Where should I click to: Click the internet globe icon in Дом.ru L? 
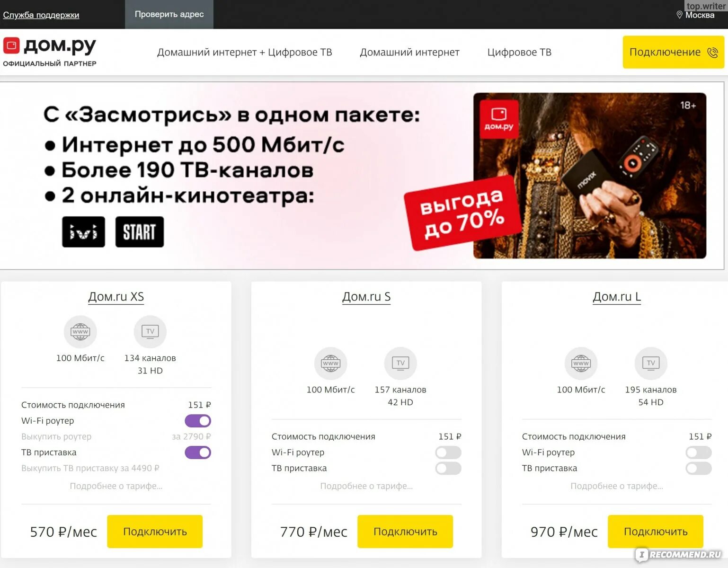(581, 363)
